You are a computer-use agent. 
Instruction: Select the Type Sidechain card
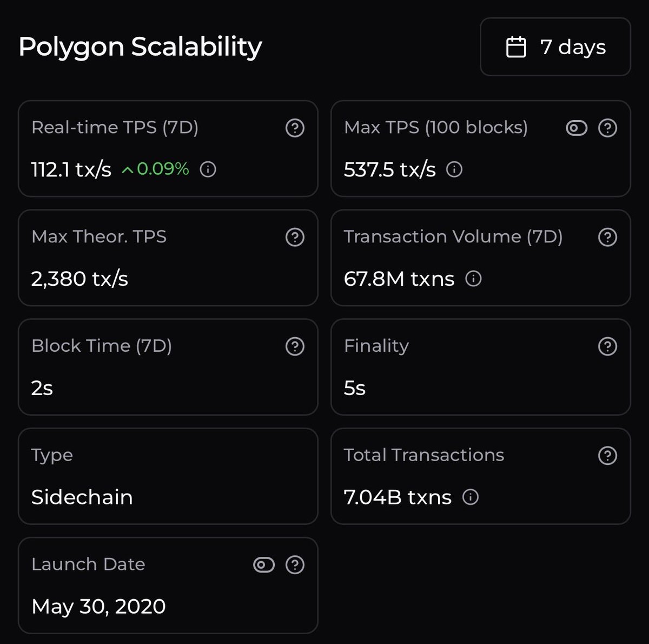[168, 476]
